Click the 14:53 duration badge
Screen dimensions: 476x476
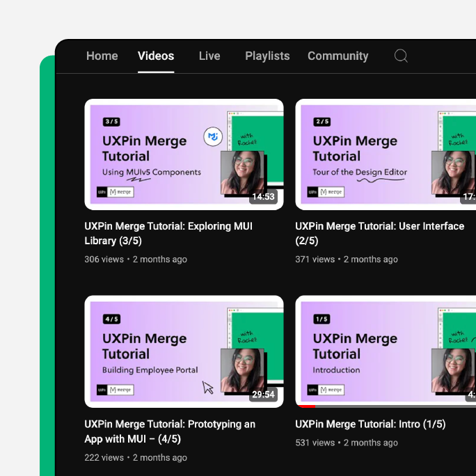click(x=263, y=197)
